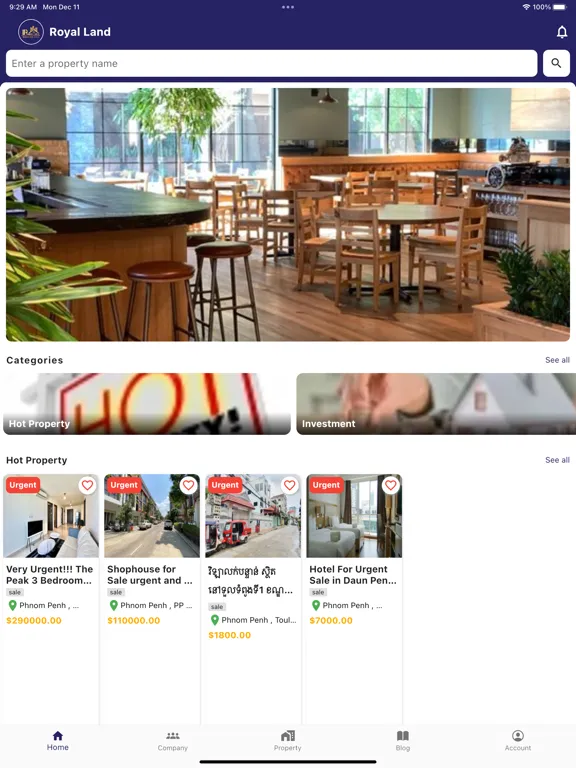Open the notifications bell icon

tap(562, 32)
